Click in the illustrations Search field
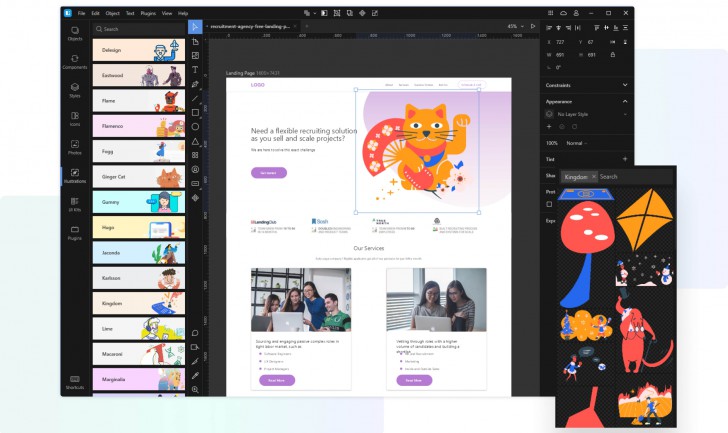The width and height of the screenshot is (728, 433). [x=139, y=29]
